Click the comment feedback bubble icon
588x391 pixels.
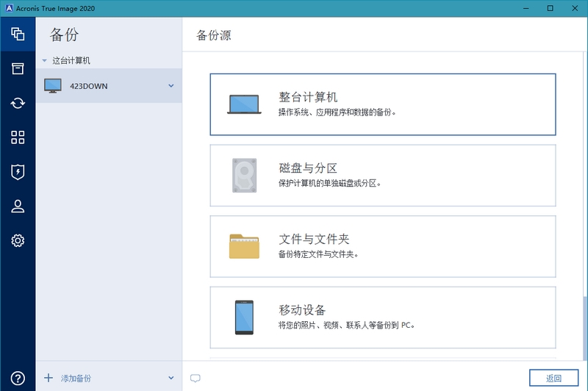[195, 379]
